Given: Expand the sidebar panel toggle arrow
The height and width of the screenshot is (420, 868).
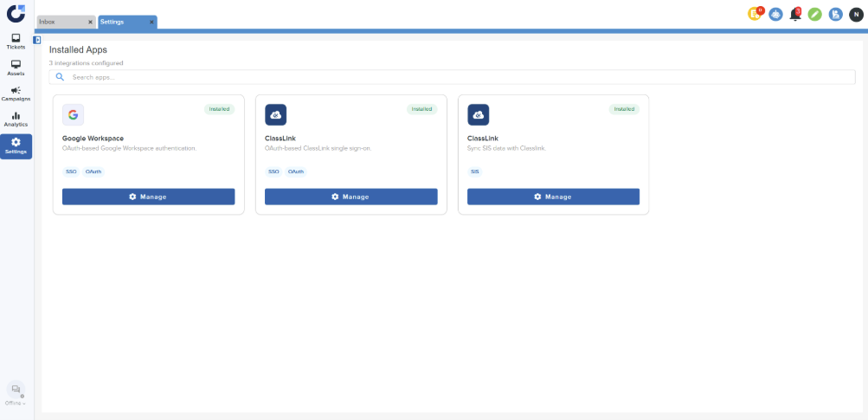Looking at the screenshot, I should 37,40.
